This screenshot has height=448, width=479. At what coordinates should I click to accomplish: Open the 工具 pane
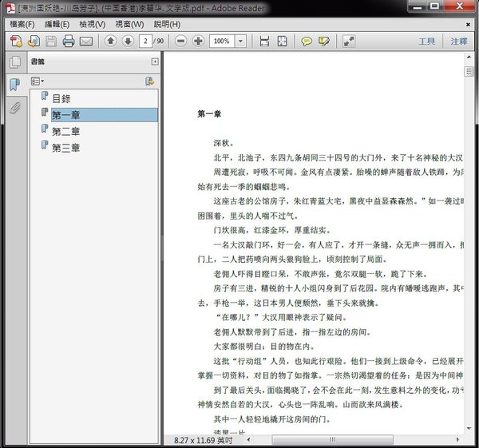[427, 42]
